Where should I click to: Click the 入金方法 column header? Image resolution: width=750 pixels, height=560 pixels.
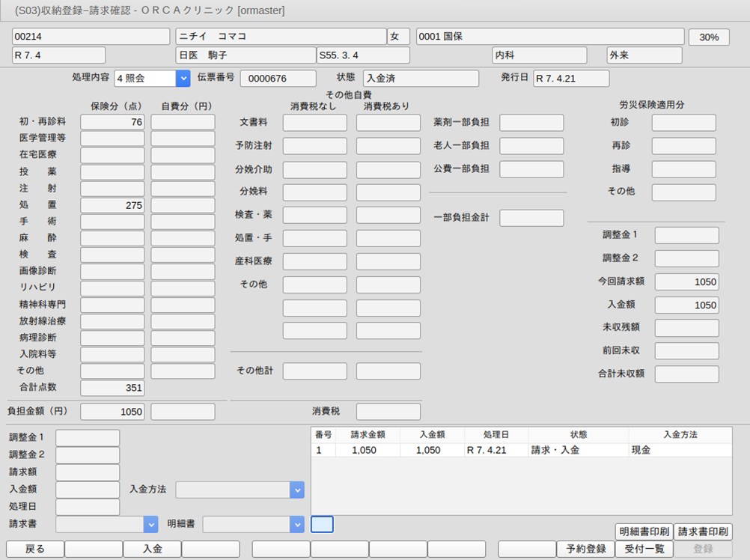680,434
